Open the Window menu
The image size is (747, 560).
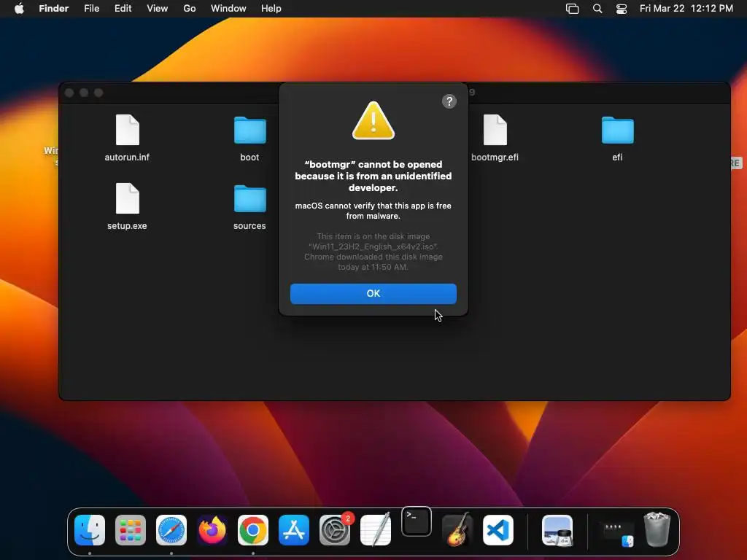coord(228,9)
